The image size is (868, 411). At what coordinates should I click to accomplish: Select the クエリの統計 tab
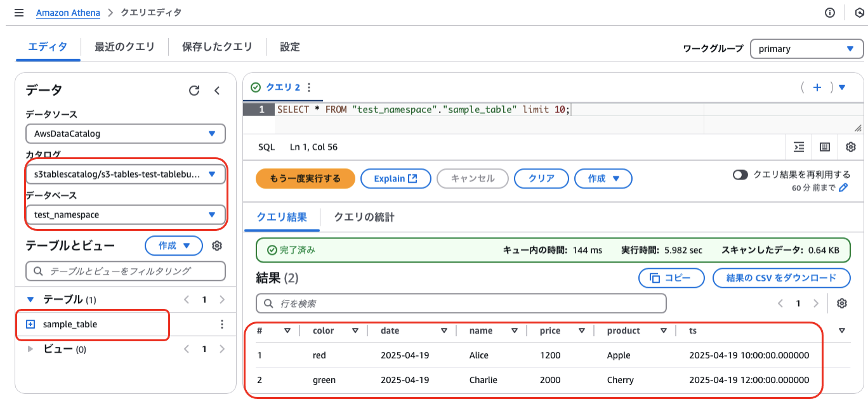click(364, 217)
